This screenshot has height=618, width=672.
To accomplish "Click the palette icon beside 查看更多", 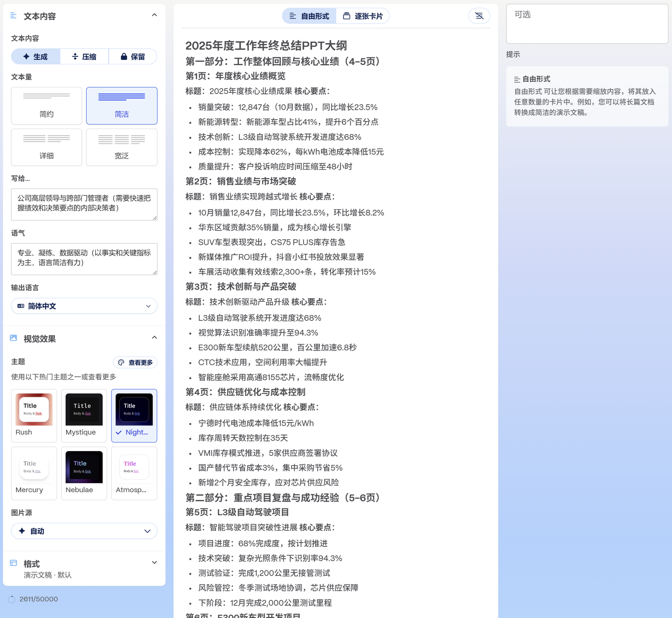I will click(x=121, y=362).
